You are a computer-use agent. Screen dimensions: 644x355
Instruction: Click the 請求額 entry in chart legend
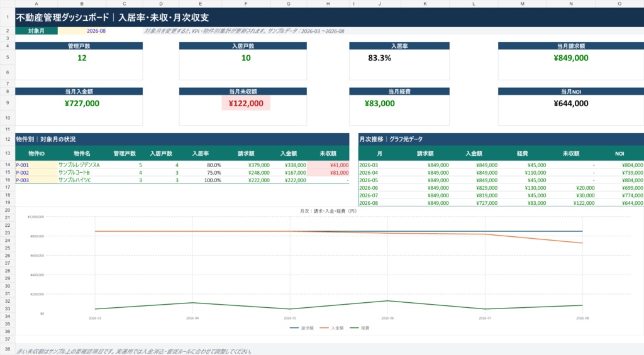pyautogui.click(x=301, y=328)
